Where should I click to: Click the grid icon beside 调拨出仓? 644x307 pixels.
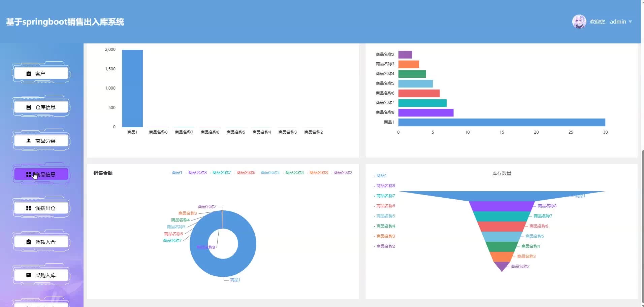pos(29,208)
